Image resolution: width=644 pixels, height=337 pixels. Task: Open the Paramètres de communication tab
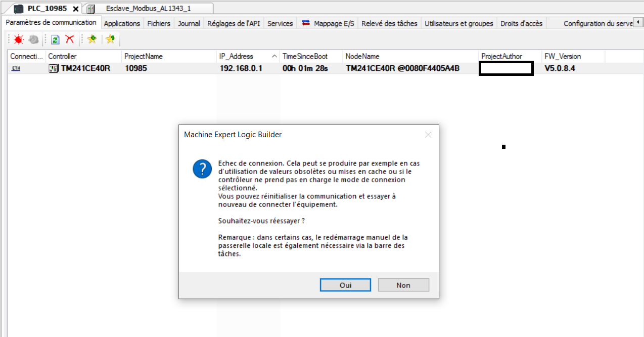(x=51, y=23)
